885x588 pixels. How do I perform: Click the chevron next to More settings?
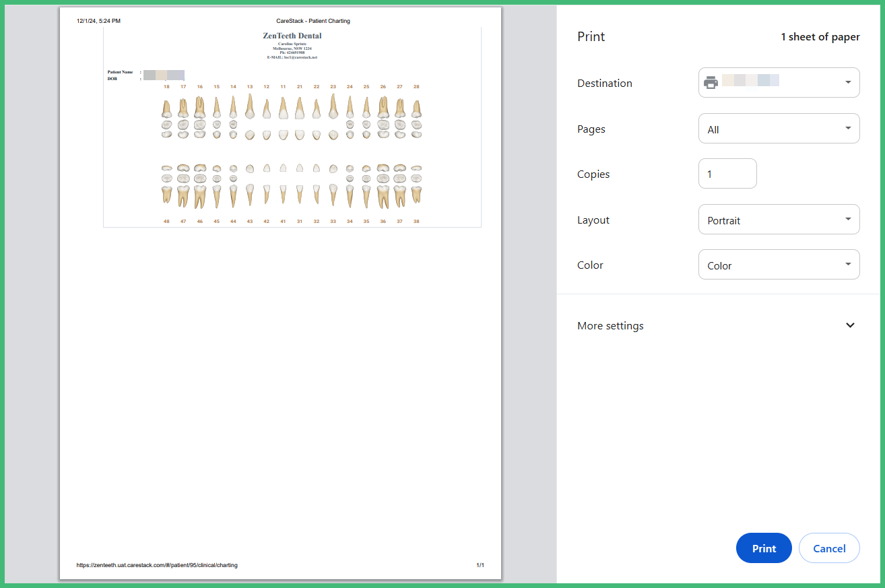(x=849, y=325)
